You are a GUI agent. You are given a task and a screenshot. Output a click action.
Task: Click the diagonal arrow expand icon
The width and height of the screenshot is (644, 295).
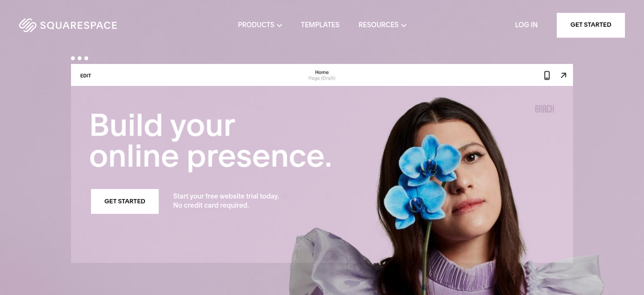[x=563, y=75]
